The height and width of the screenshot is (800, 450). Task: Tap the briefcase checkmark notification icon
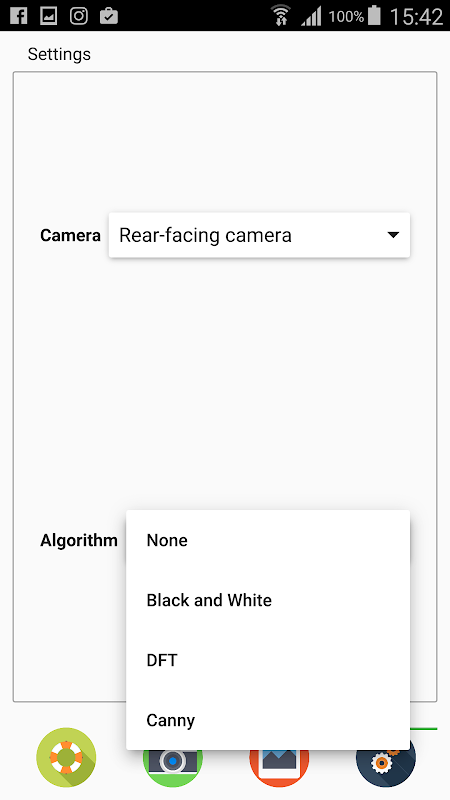(x=109, y=16)
